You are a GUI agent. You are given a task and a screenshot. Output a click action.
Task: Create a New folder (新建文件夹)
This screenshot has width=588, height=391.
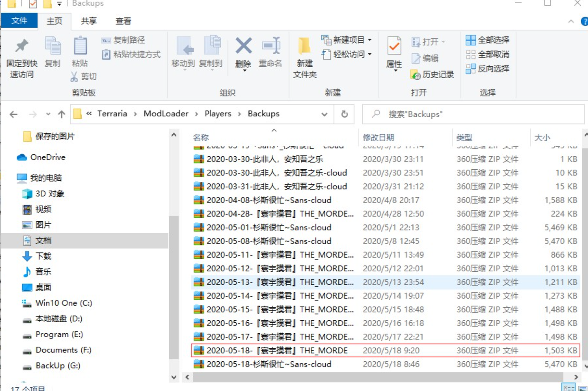click(x=305, y=57)
